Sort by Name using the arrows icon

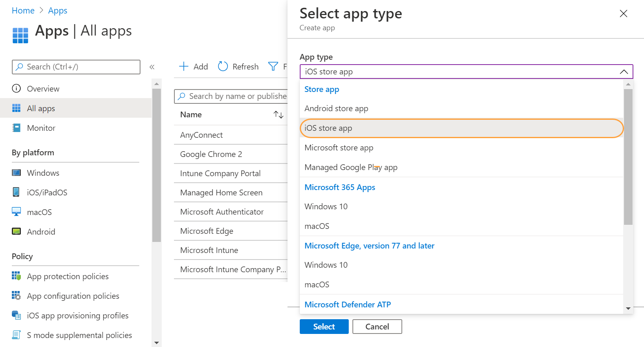click(x=279, y=114)
